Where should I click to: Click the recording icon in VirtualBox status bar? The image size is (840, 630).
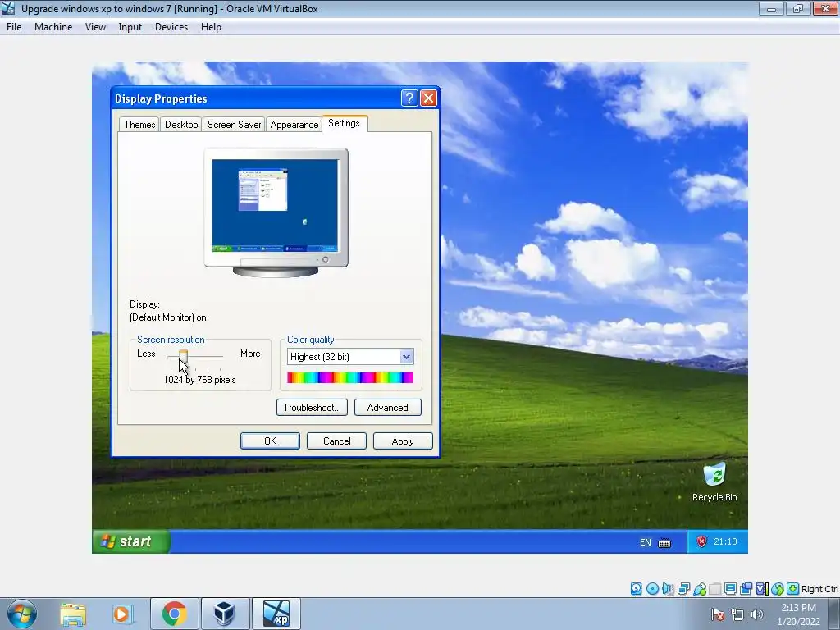(746, 589)
